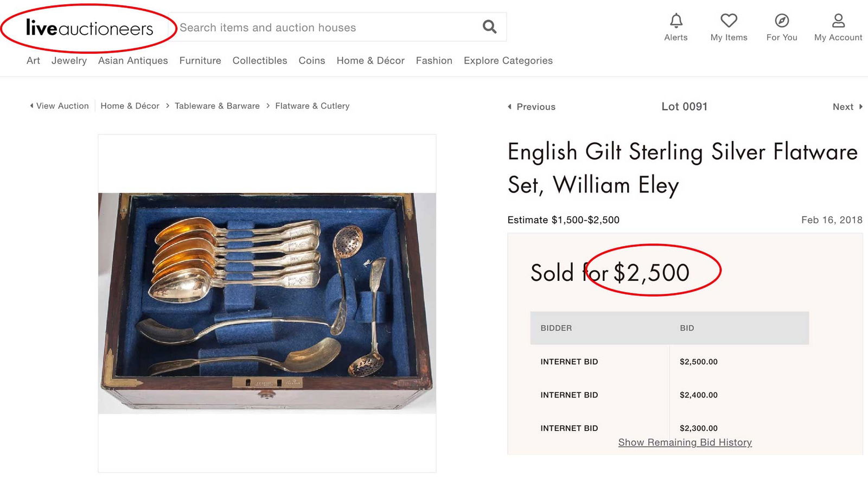Open Alerts using the bell icon
The image size is (868, 482).
point(676,21)
